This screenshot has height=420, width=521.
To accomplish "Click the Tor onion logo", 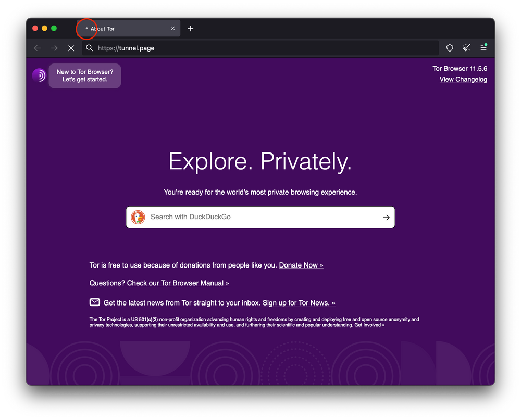I will click(39, 75).
